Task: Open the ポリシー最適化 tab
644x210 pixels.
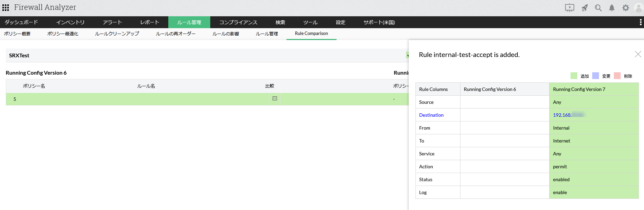Action: pyautogui.click(x=63, y=34)
